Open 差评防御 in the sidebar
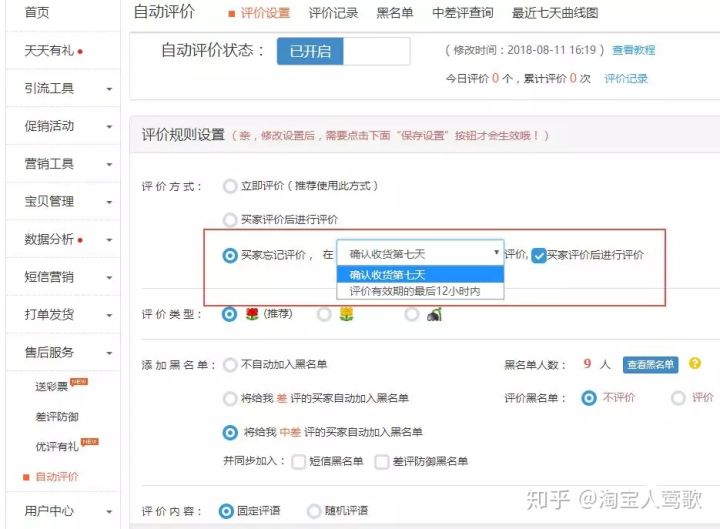The height and width of the screenshot is (529, 720). click(56, 416)
